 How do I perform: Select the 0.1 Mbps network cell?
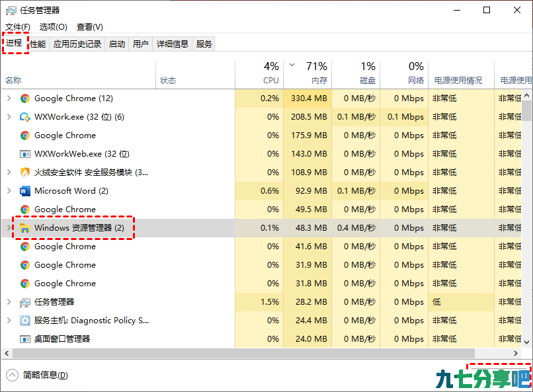point(404,117)
